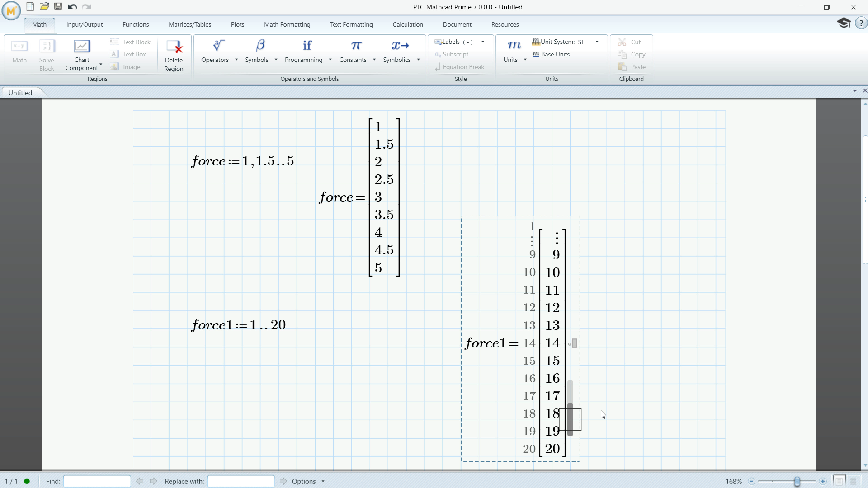Click Delete Region icon
Image resolution: width=868 pixels, height=488 pixels.
click(x=174, y=55)
